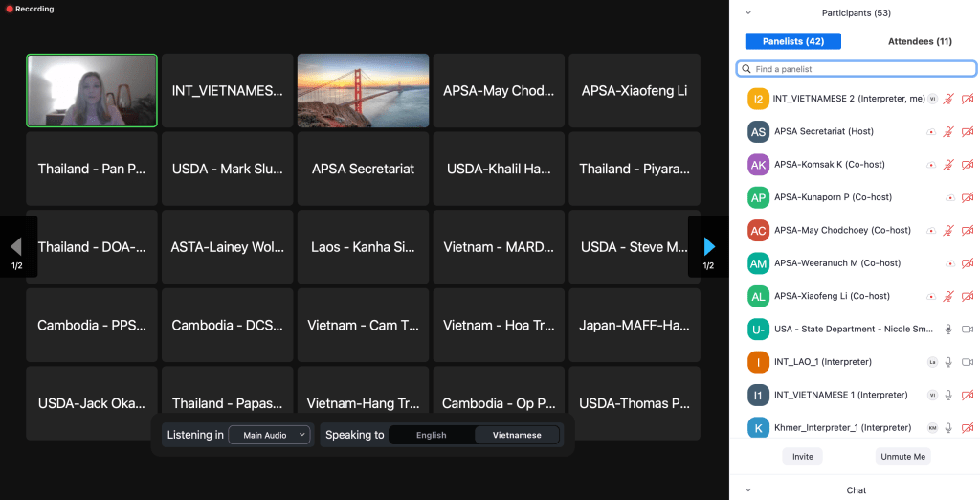Screen dimensions: 980x500
Task: Open the Attendees (11) tab
Action: point(919,41)
